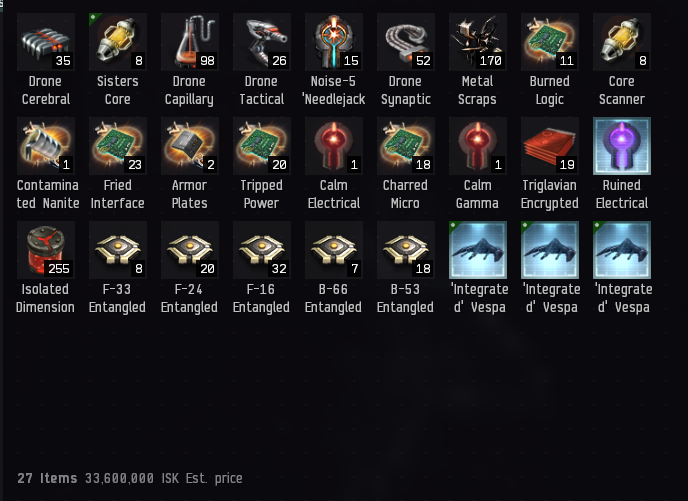Viewport: 688px width, 501px height.
Task: Pick the F-33 Entangled item
Action: click(118, 250)
